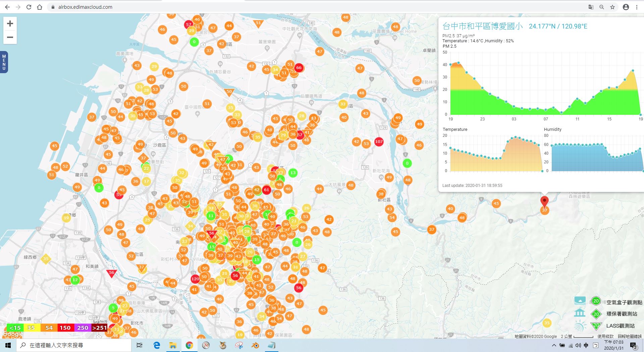Focus the airbox.edimaxcloud.com address bar
644x352 pixels.
(x=315, y=7)
